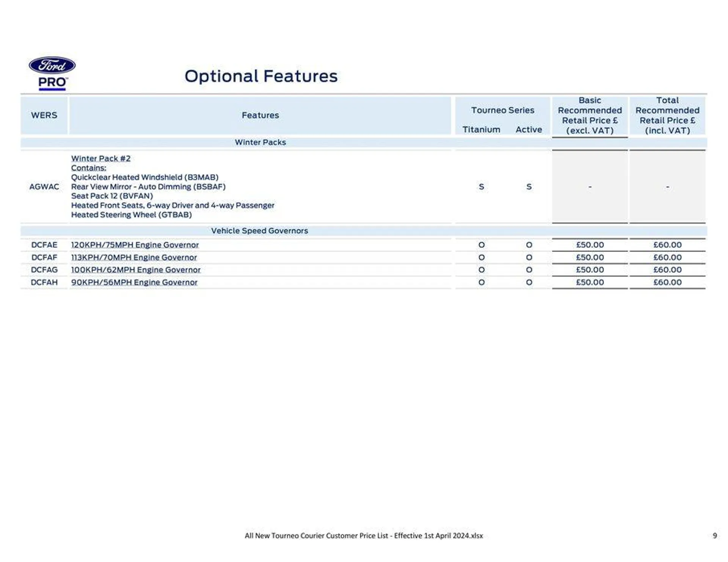Open the Winter Pack #2 link

[100, 158]
